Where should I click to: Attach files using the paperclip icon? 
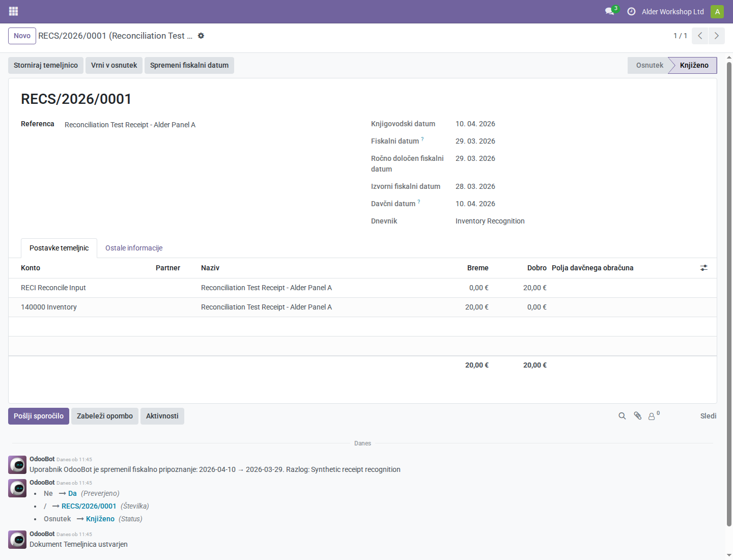(637, 416)
